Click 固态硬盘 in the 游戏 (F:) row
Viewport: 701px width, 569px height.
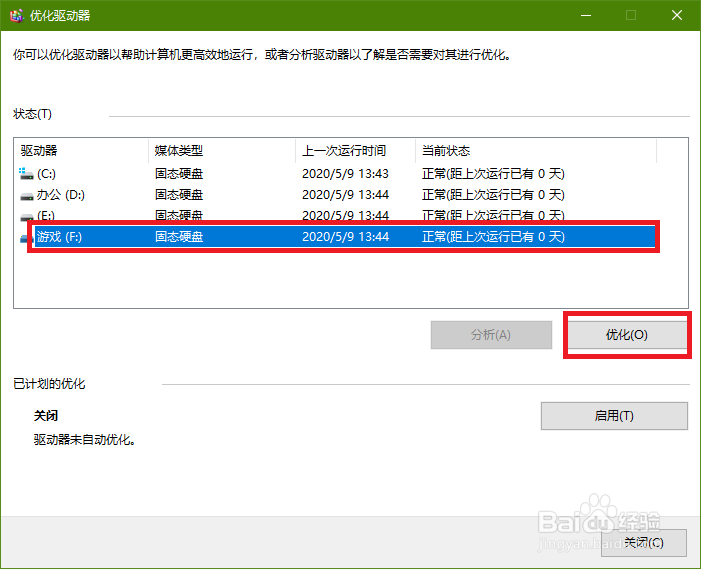179,236
